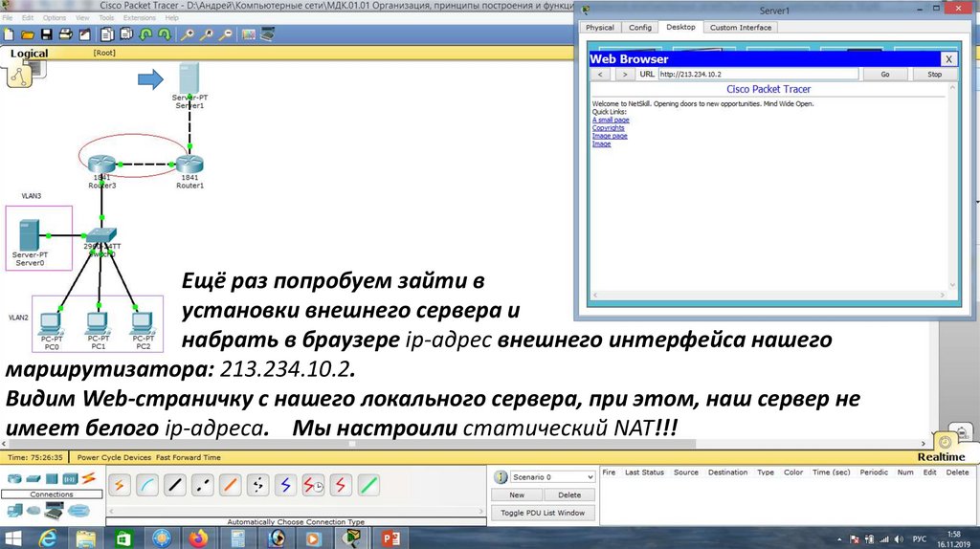Select the Hubs device category
The image size is (980, 549).
pyautogui.click(x=52, y=479)
